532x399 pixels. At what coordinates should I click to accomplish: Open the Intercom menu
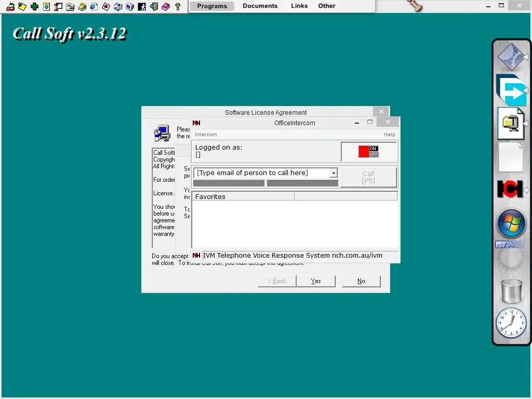pyautogui.click(x=206, y=135)
